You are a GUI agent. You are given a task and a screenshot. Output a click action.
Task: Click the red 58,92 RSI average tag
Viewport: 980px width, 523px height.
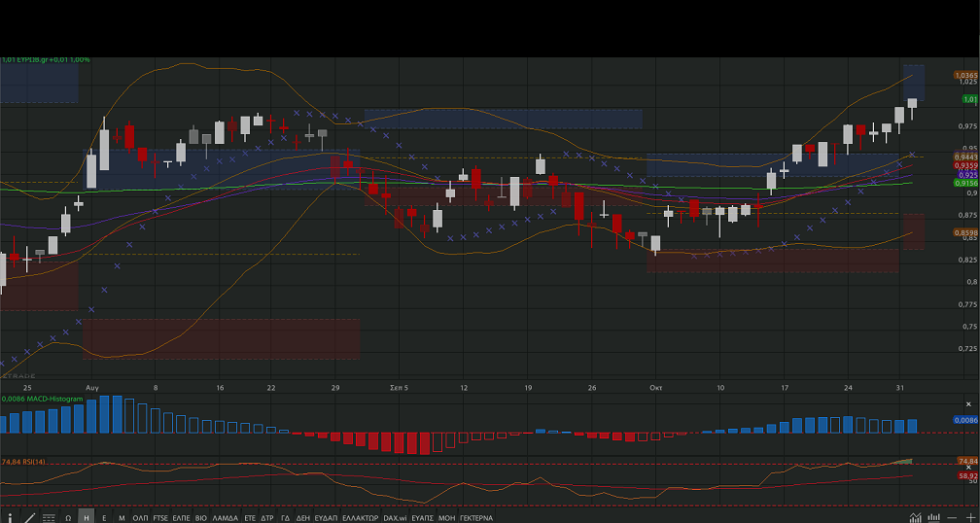coord(967,475)
